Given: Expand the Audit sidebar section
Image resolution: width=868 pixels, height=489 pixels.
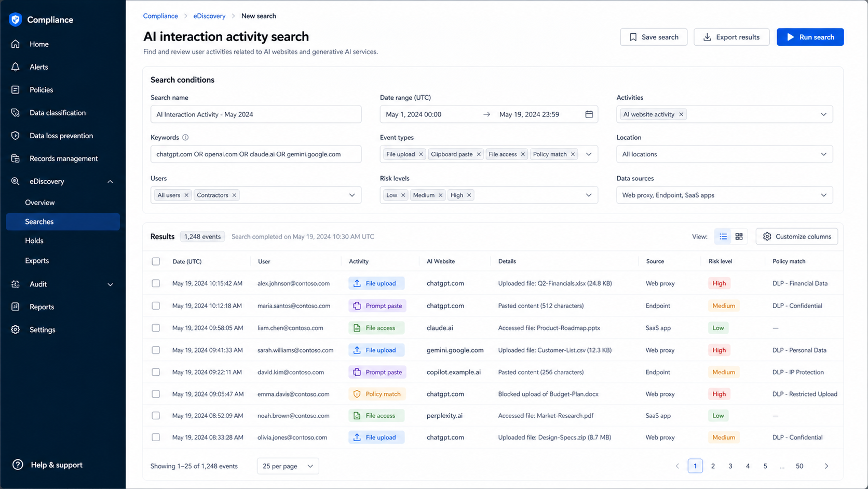Looking at the screenshot, I should coord(110,284).
